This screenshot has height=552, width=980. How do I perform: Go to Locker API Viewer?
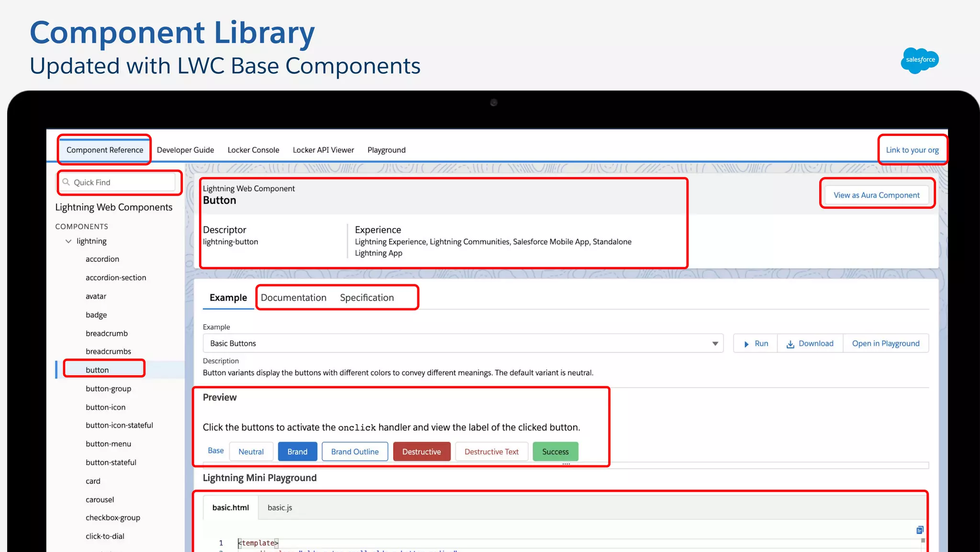pos(323,150)
